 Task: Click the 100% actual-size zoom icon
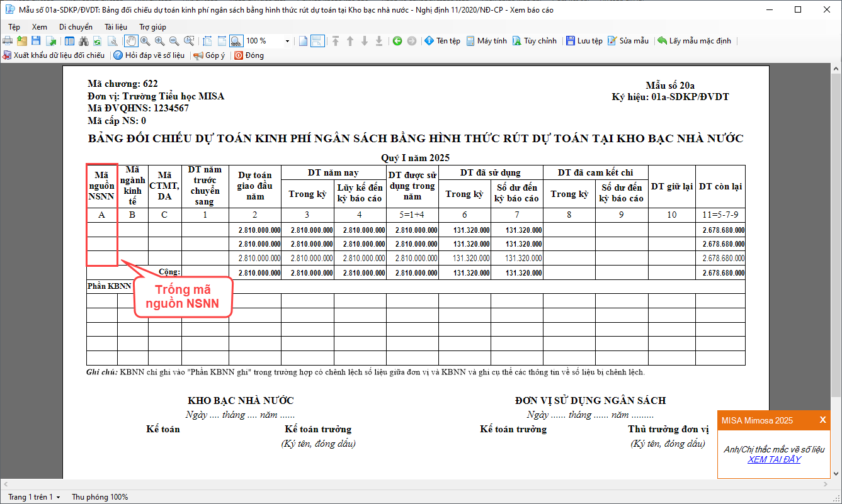(x=236, y=41)
